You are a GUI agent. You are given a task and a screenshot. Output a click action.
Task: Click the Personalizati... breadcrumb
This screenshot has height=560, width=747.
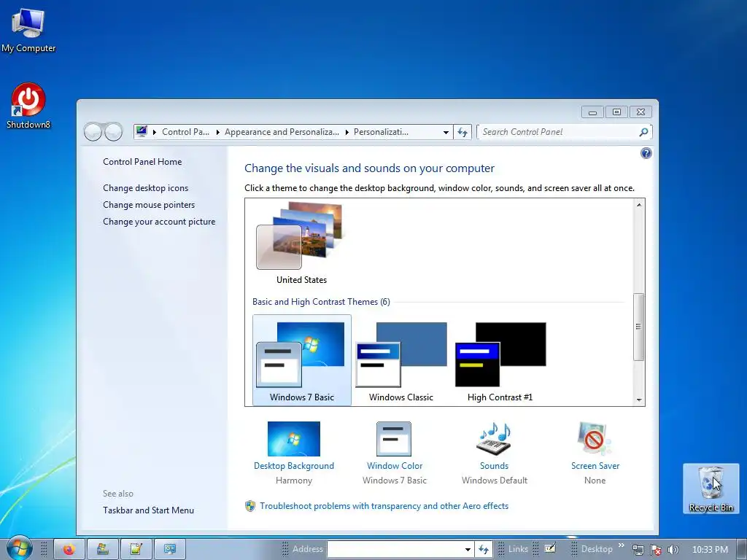[x=381, y=132]
